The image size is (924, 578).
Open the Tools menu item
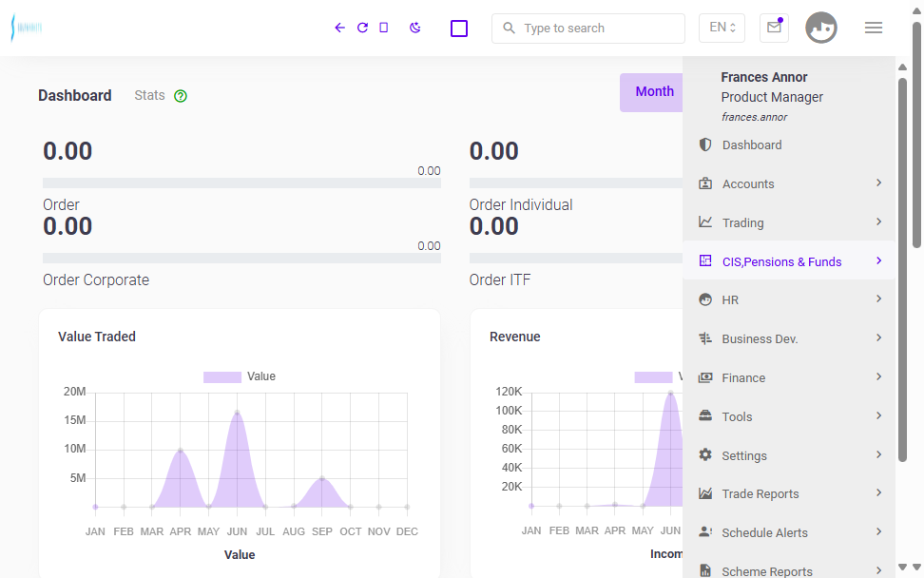click(x=789, y=416)
